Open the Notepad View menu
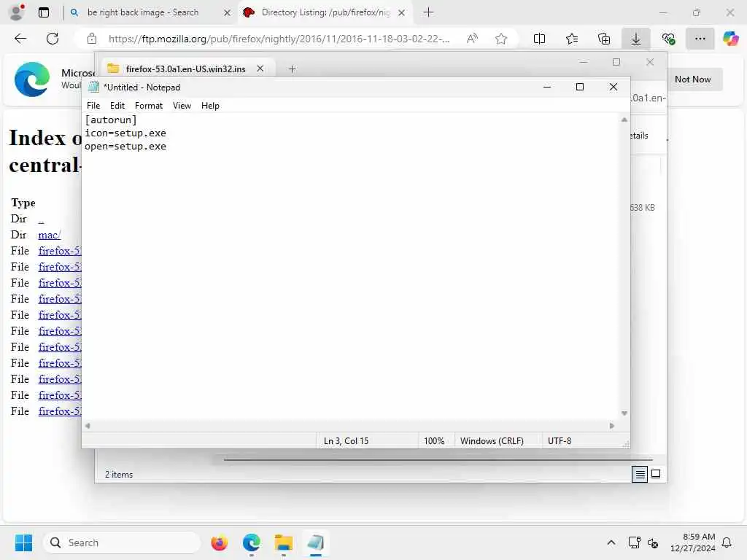 (x=182, y=106)
